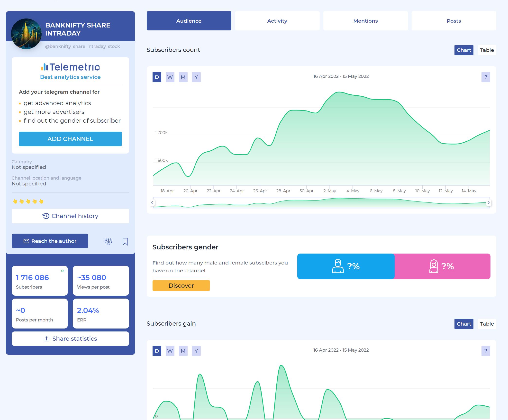Open the Activity tab
This screenshot has height=420, width=508.
[x=277, y=21]
